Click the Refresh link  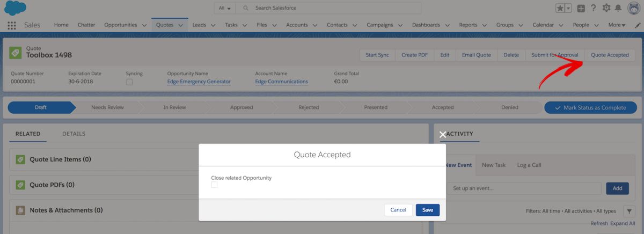click(599, 223)
